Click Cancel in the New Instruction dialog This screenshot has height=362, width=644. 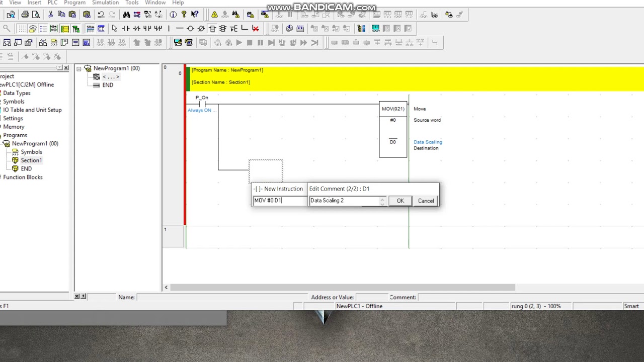pyautogui.click(x=426, y=201)
